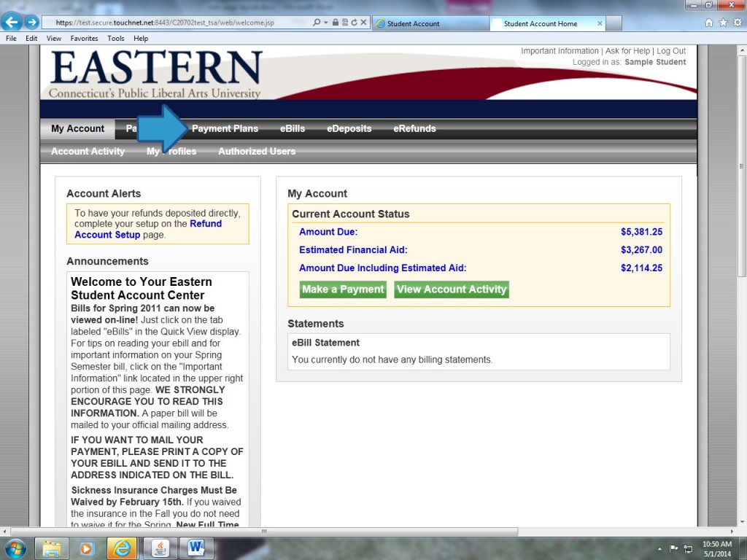Stop loading using the X icon in address bar
The image size is (747, 560).
[363, 23]
